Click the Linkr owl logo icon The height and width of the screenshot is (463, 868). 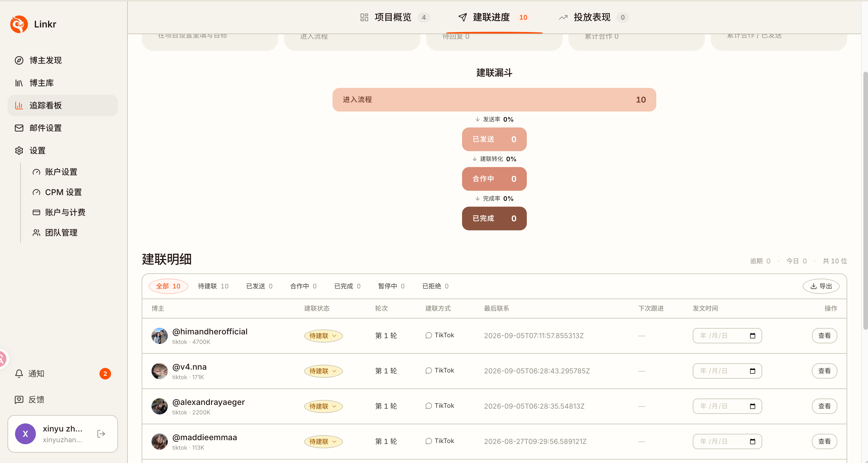(19, 24)
